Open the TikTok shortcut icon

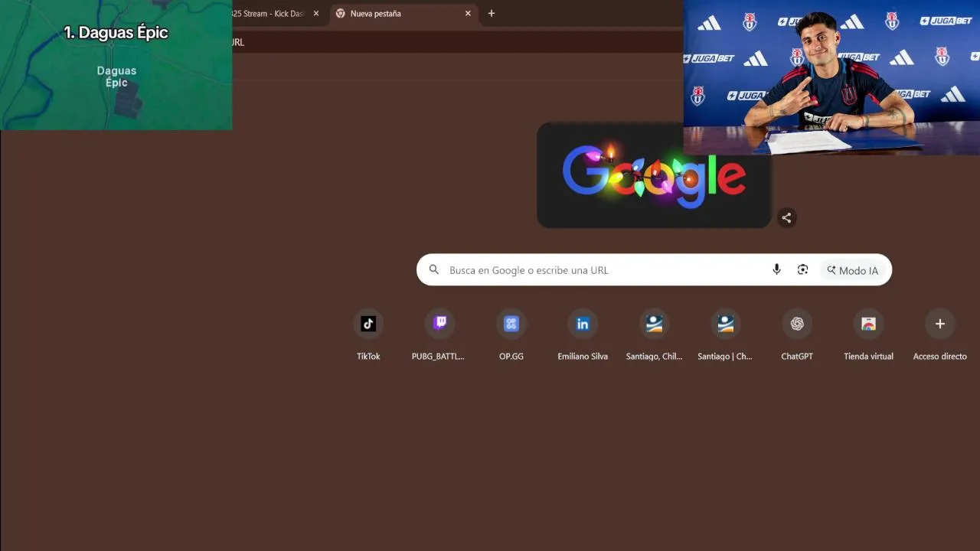pyautogui.click(x=368, y=324)
